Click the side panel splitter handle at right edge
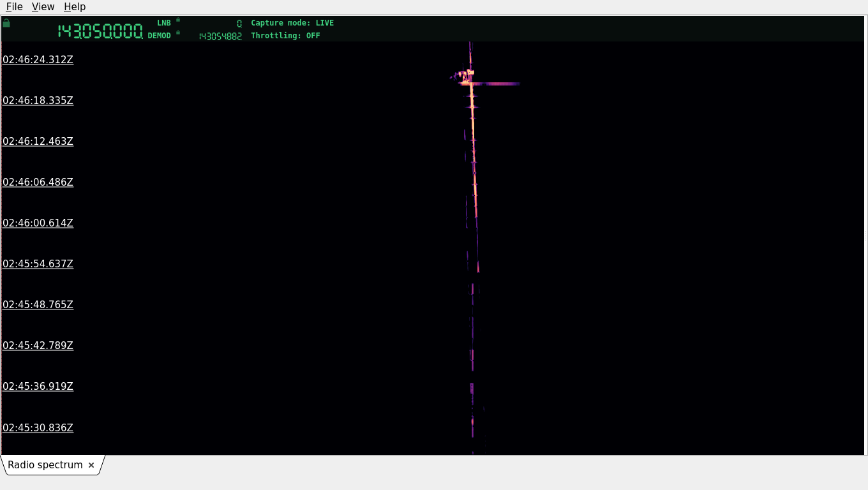Screen dimensions: 868x490 point(865,236)
